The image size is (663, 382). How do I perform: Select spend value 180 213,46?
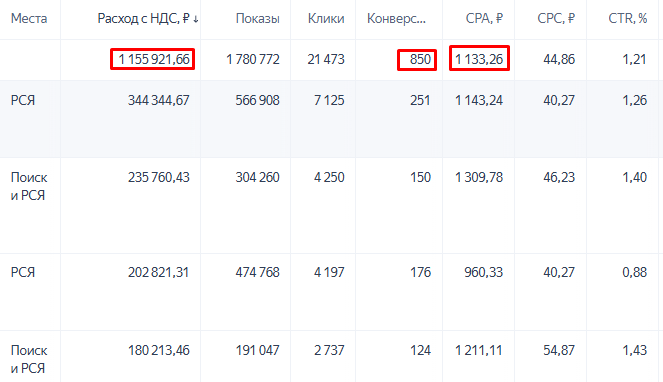[159, 350]
